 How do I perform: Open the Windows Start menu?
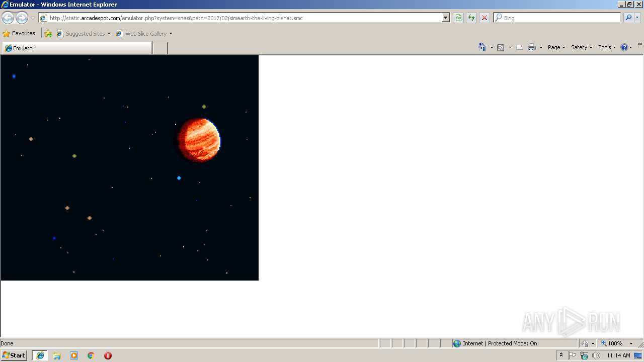point(14,355)
